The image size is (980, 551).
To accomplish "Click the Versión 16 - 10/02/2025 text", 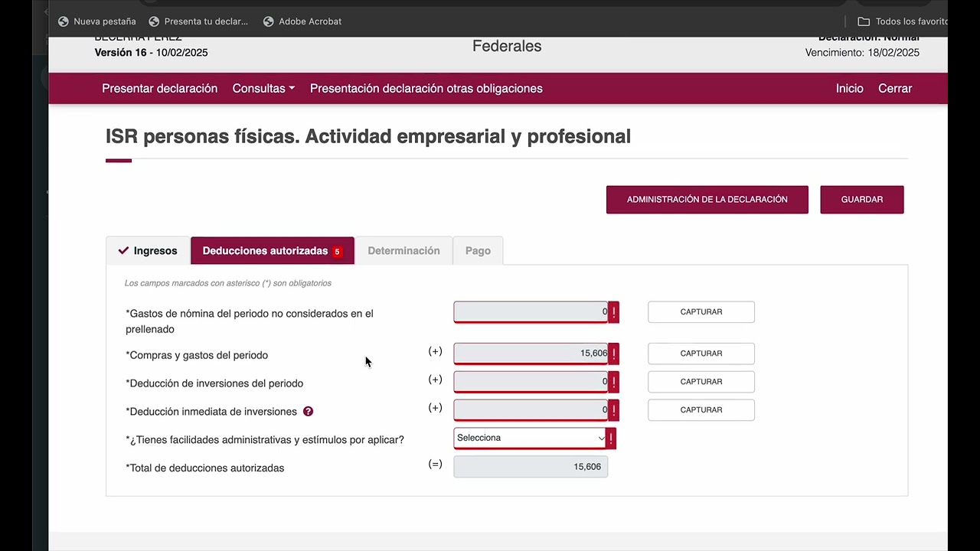I will (151, 53).
